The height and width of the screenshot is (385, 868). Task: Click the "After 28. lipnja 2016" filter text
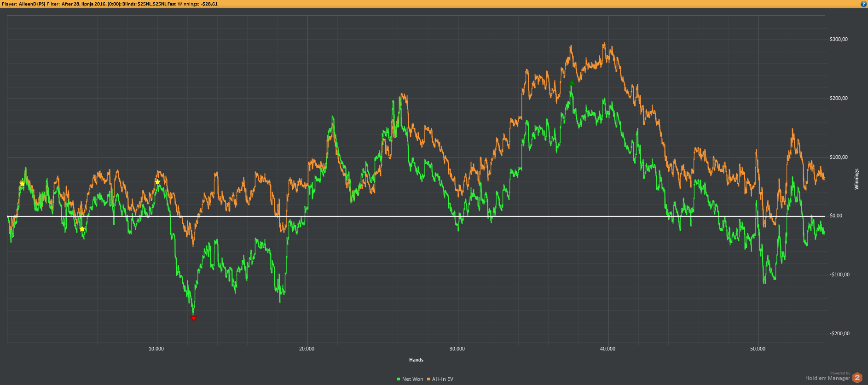(x=84, y=4)
